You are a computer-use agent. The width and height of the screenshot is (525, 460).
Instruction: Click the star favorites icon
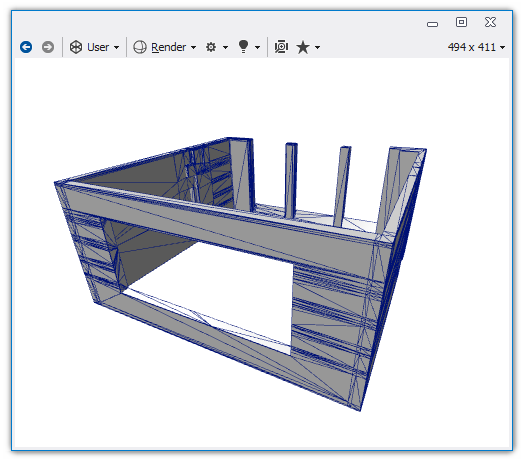[303, 47]
